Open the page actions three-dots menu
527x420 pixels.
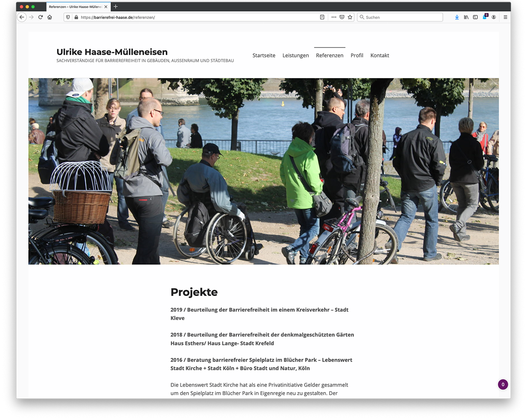click(x=334, y=17)
